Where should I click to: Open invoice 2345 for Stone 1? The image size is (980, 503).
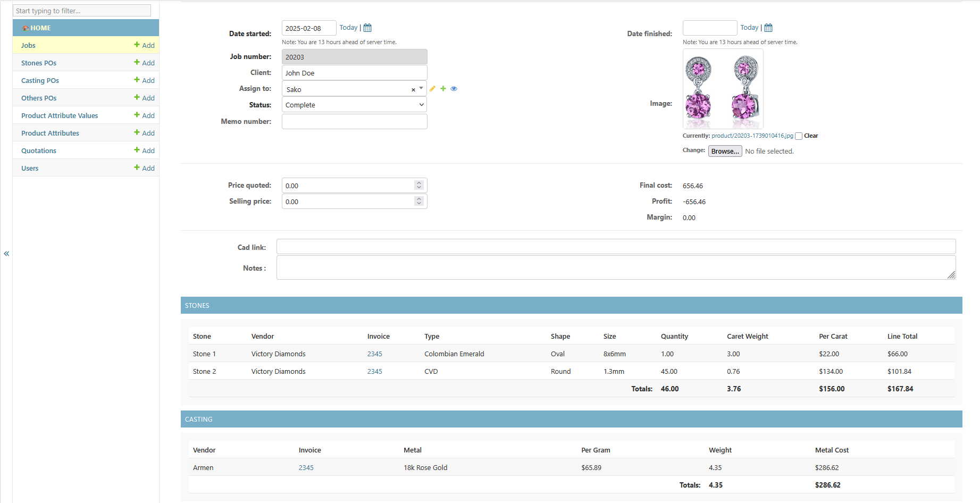tap(374, 354)
